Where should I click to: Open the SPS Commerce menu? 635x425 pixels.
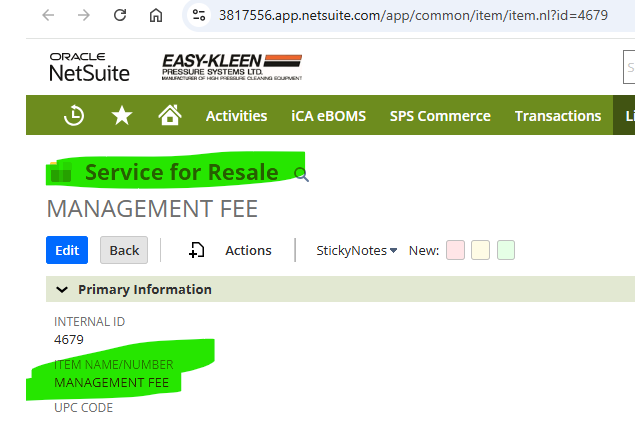(440, 116)
